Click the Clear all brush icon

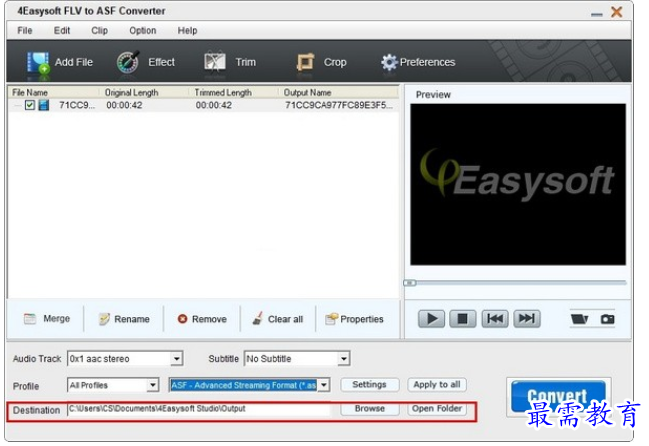pos(257,319)
